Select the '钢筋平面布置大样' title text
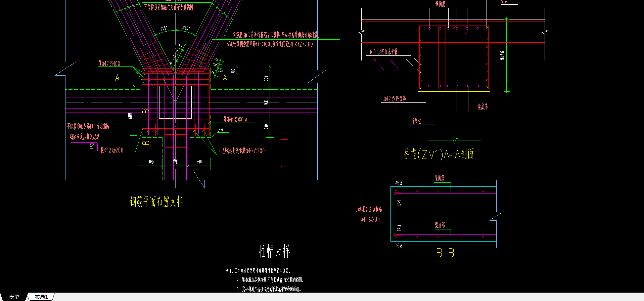 pyautogui.click(x=156, y=202)
